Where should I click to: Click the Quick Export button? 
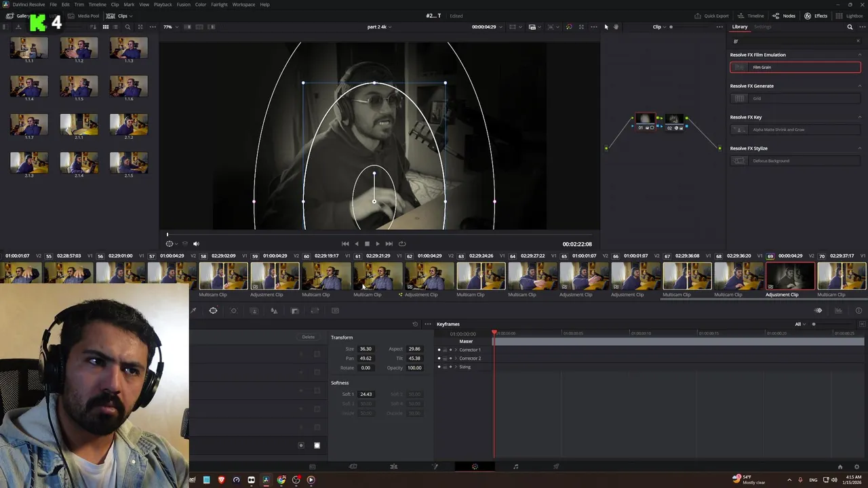[x=711, y=16]
